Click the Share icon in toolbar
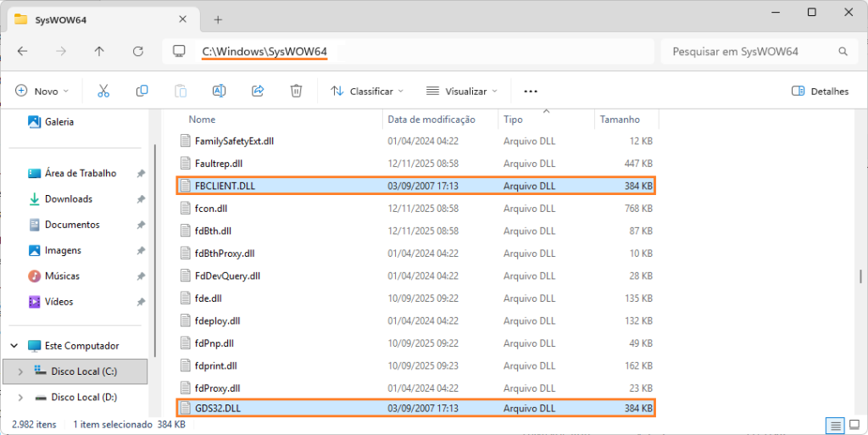 click(x=258, y=91)
